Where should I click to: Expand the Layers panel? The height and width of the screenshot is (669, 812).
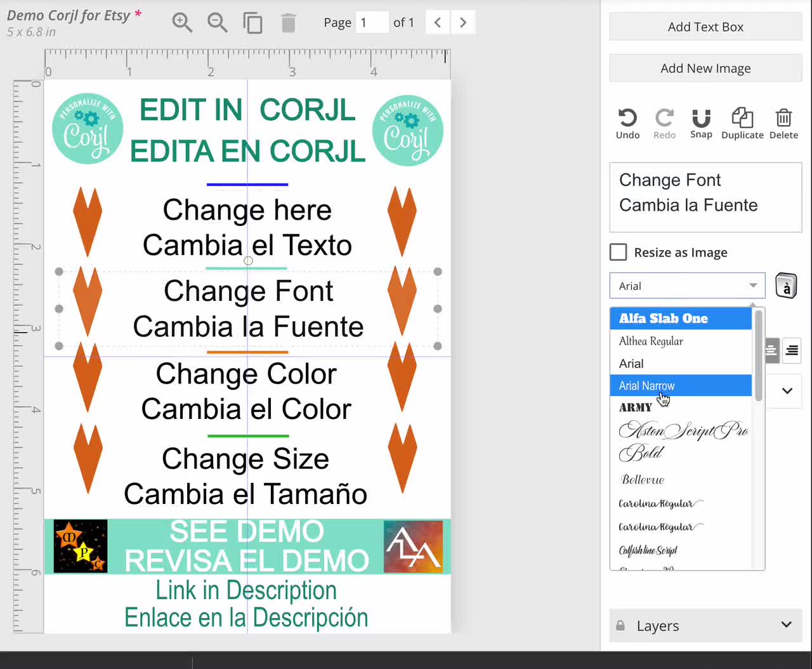(x=705, y=625)
